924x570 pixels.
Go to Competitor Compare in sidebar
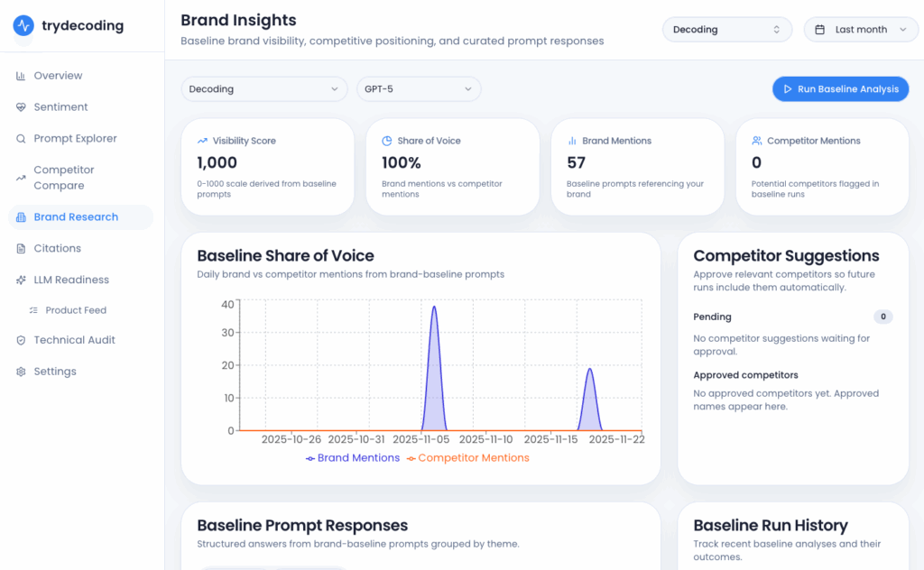(x=63, y=178)
